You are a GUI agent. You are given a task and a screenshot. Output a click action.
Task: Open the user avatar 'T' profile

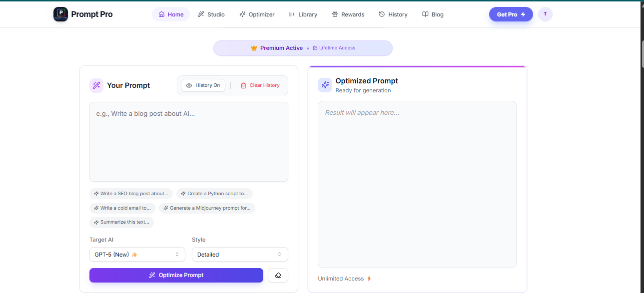coord(545,14)
